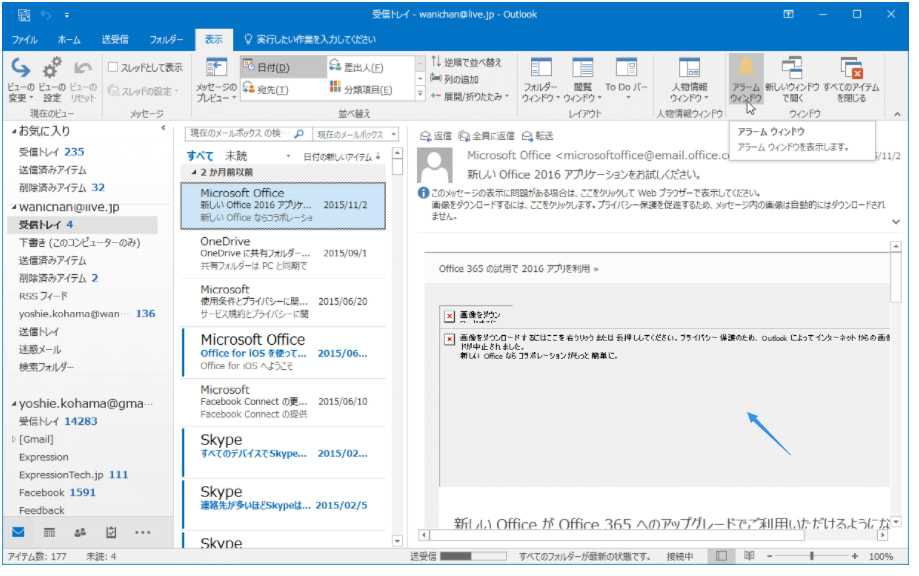Open フォルダーウィンドウ (Folder Pane) button
Image resolution: width=919 pixels, height=576 pixels.
540,80
